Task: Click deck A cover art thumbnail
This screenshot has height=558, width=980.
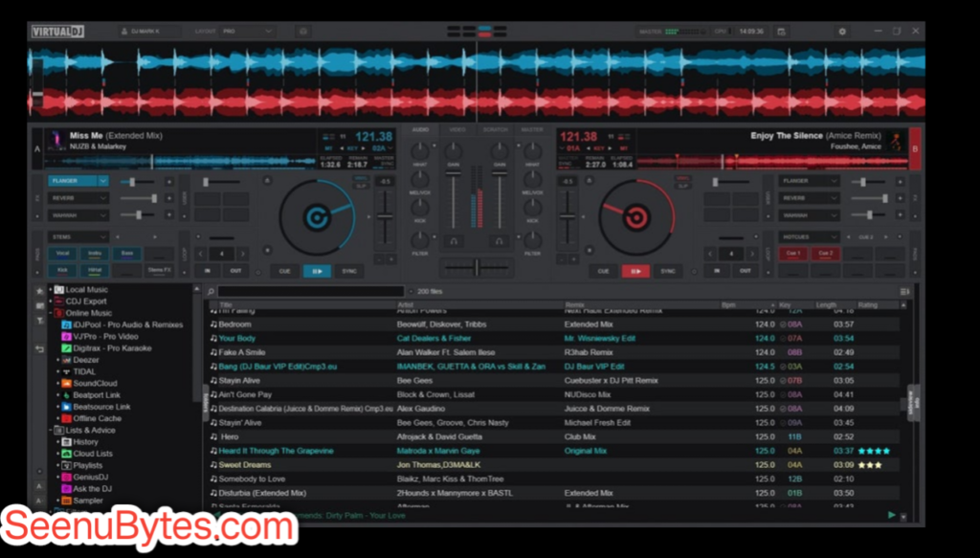Action: click(x=56, y=142)
